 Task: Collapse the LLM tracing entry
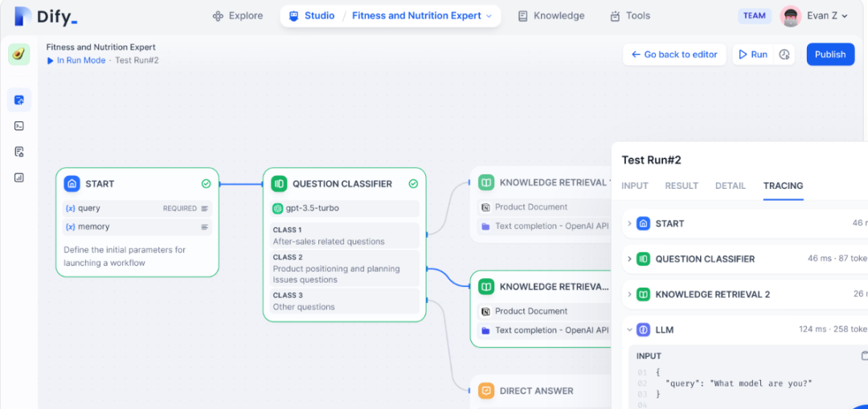point(629,329)
